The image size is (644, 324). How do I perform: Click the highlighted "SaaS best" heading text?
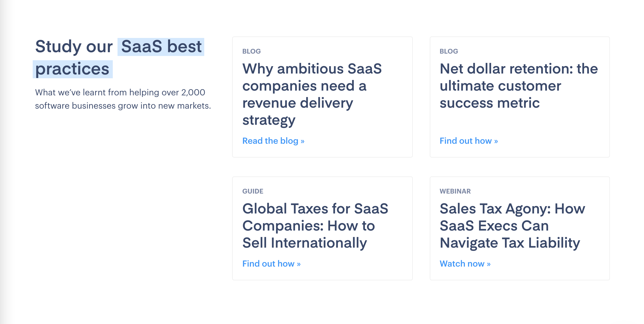(161, 47)
